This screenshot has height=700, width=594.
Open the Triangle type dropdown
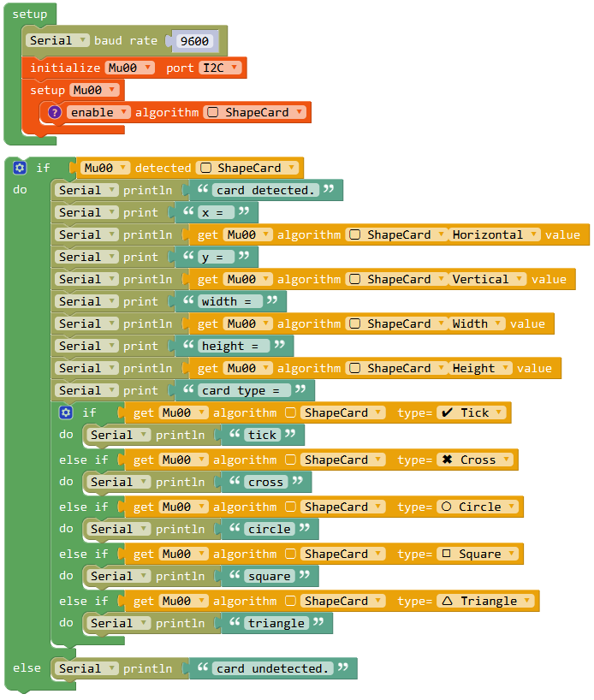coord(485,601)
